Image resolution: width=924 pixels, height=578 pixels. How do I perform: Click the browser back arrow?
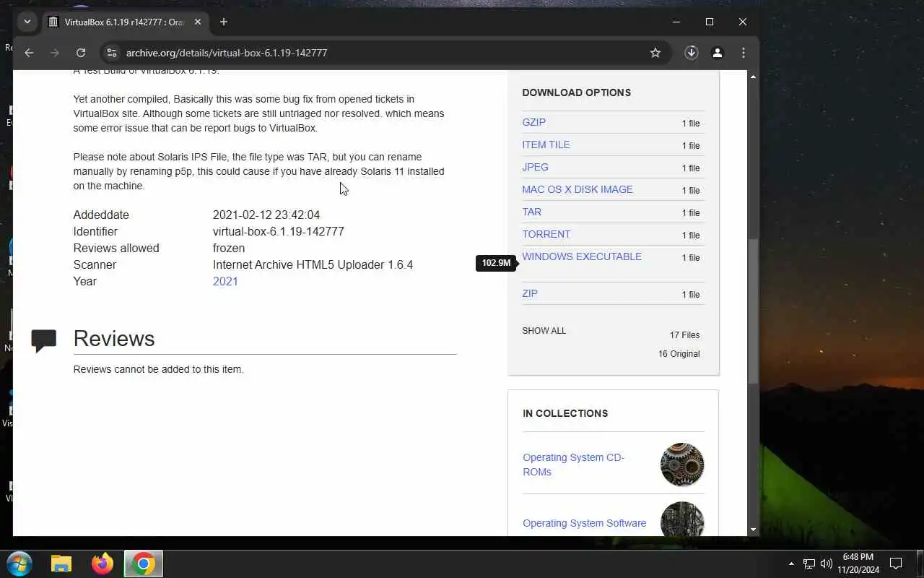29,53
